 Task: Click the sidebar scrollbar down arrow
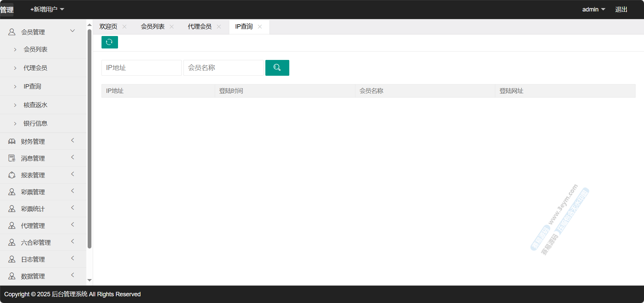(x=89, y=280)
